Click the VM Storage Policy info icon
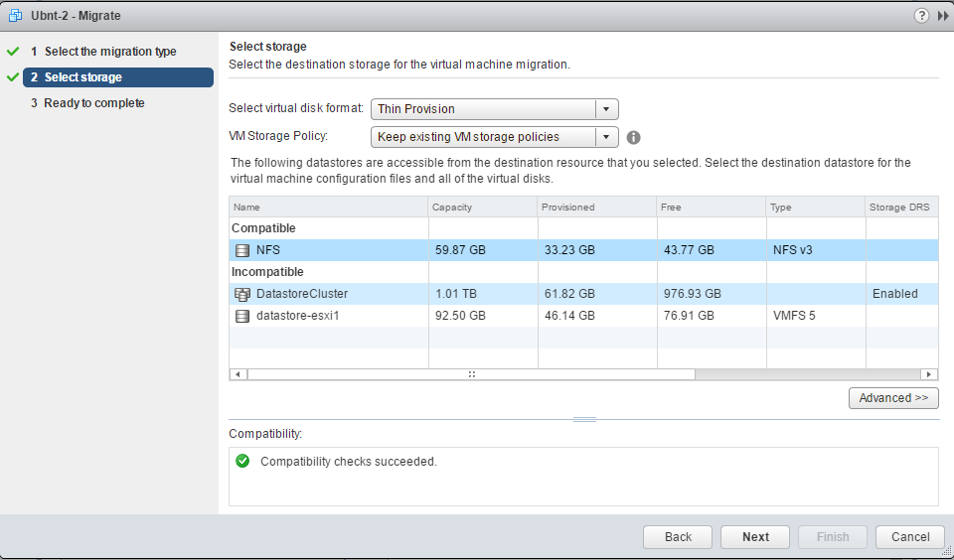The height and width of the screenshot is (560, 954). 633,137
